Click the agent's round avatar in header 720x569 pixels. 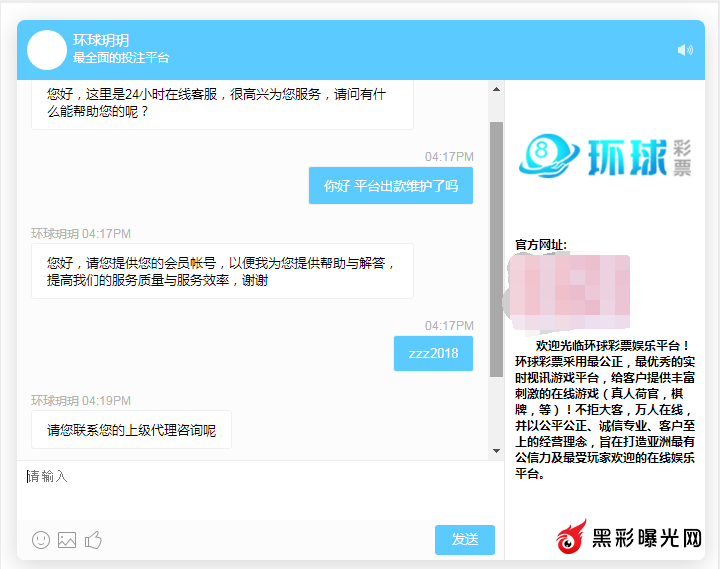(x=46, y=50)
